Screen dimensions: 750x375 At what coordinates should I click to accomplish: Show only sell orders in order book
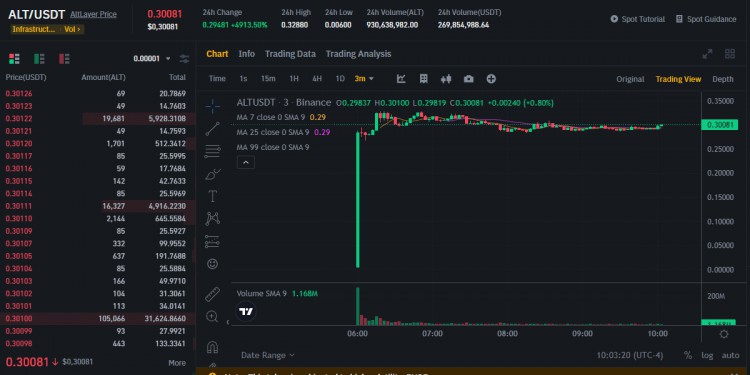pyautogui.click(x=64, y=59)
